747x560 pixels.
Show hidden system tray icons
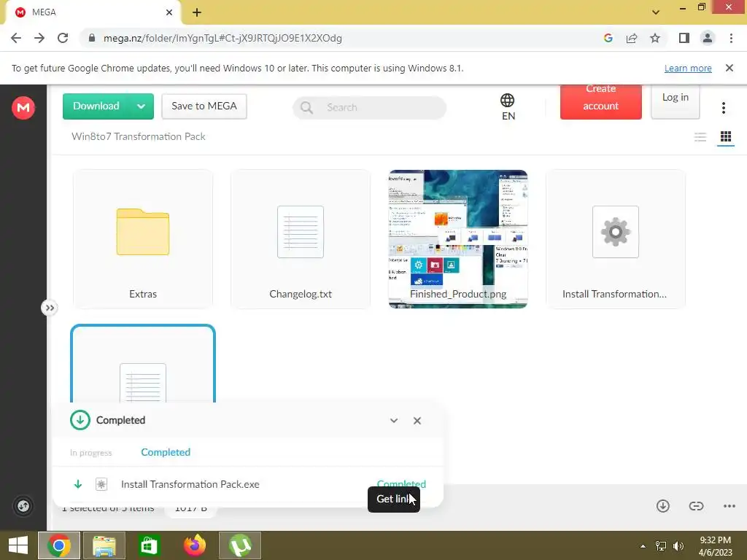643,546
